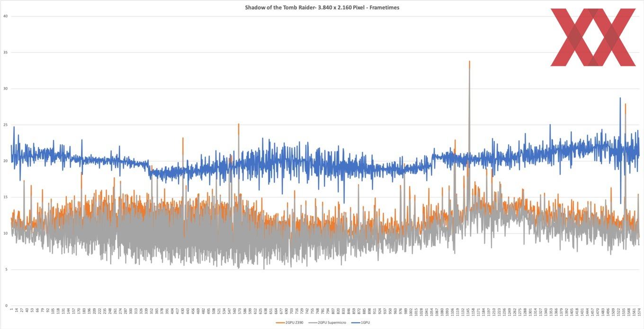Click the y-axis label "35"

[5, 53]
